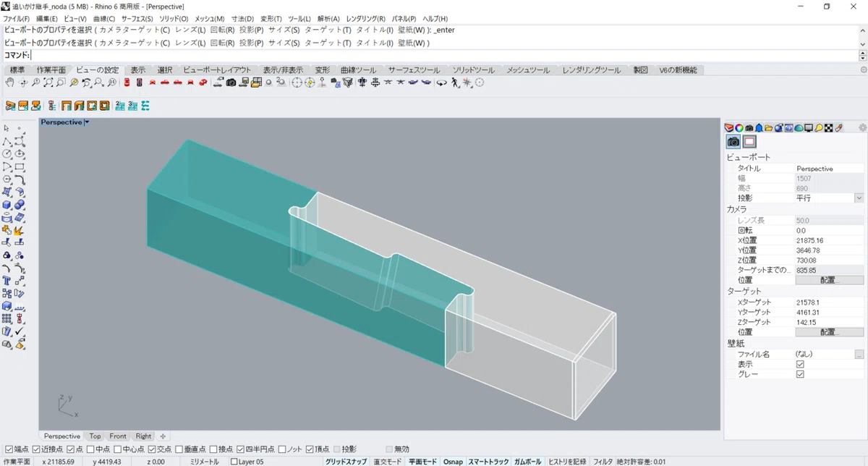The height and width of the screenshot is (466, 868).
Task: Select the walk-about figure icon in toolbar
Action: click(454, 83)
